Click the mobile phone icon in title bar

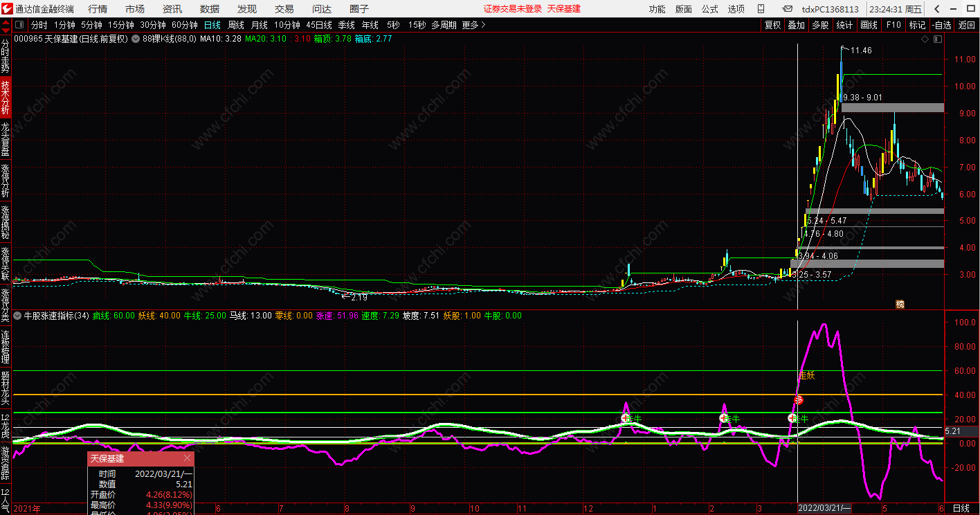point(761,9)
